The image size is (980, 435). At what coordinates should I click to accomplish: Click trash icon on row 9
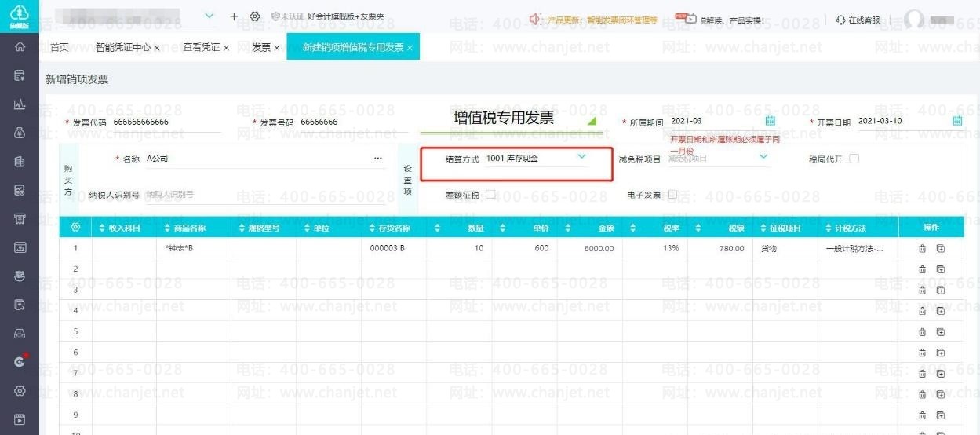(922, 415)
